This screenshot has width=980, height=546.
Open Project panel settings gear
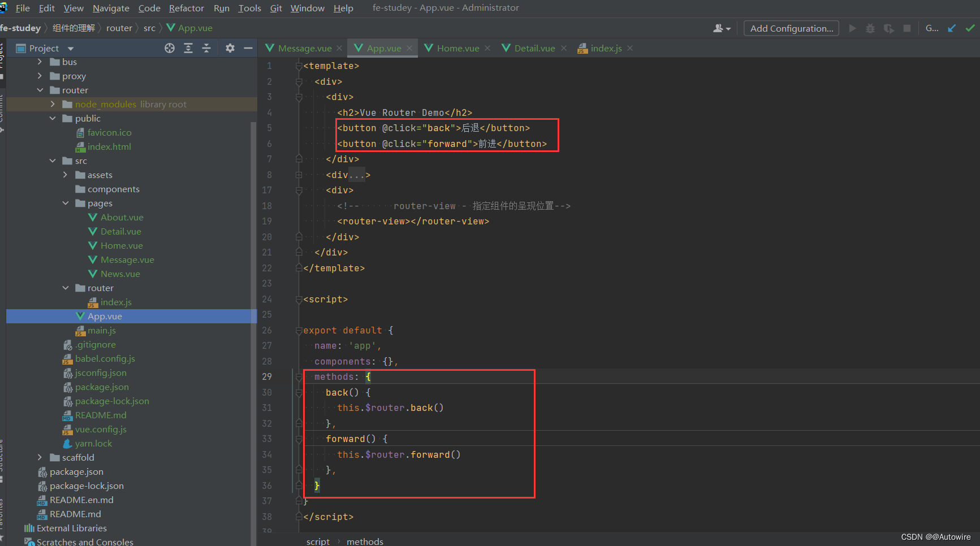pos(230,48)
